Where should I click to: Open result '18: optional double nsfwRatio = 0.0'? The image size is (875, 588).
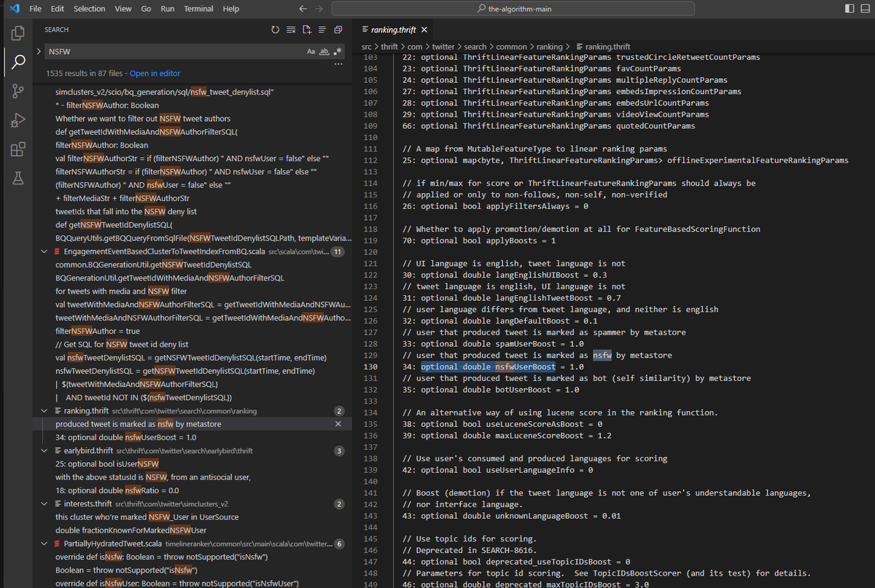click(117, 490)
